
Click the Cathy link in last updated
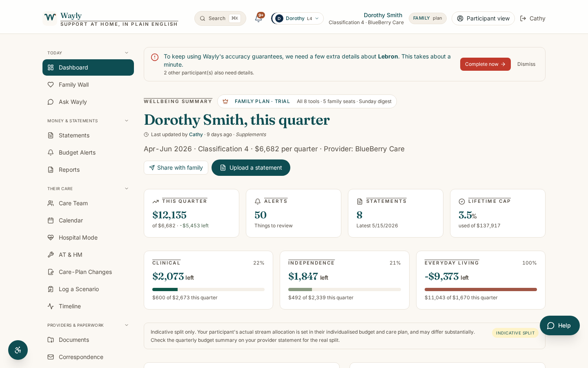tap(196, 135)
